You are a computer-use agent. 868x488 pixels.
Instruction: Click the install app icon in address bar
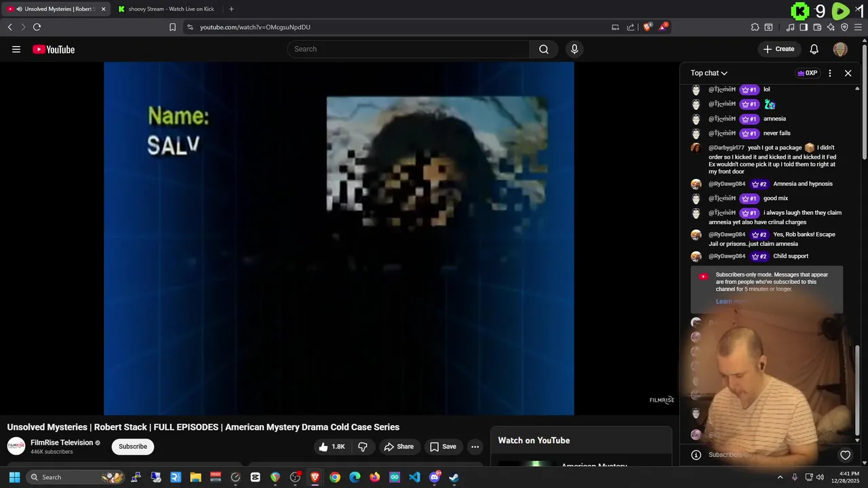coord(615,27)
